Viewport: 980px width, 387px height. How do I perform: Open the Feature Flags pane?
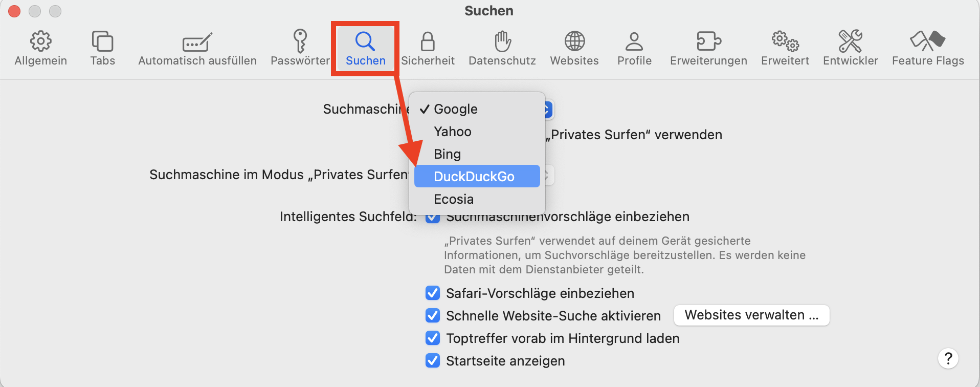(x=928, y=48)
